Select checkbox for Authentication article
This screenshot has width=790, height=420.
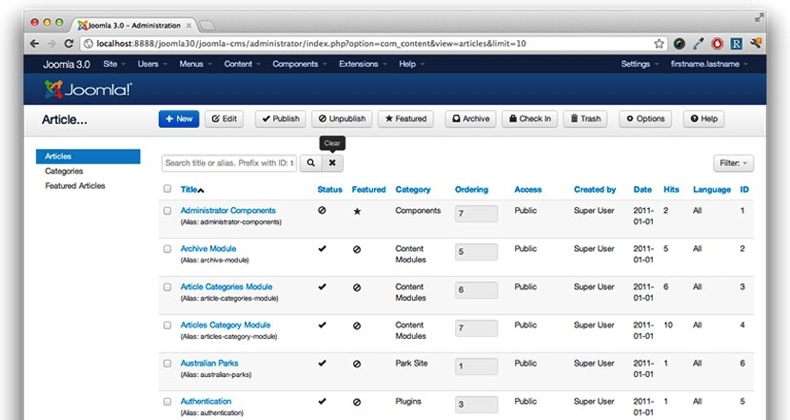(167, 402)
